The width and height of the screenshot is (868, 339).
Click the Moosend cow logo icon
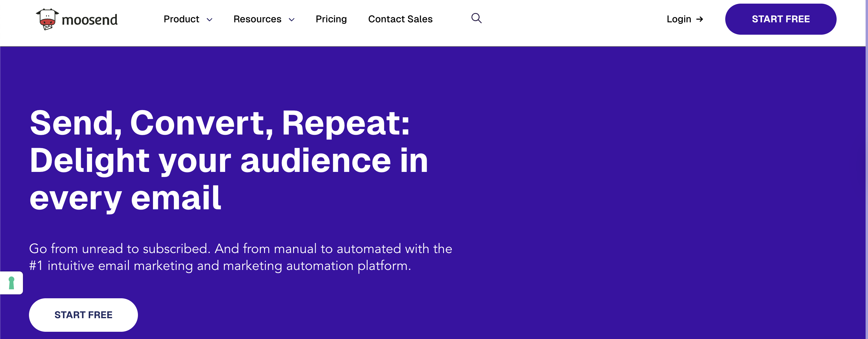click(47, 19)
